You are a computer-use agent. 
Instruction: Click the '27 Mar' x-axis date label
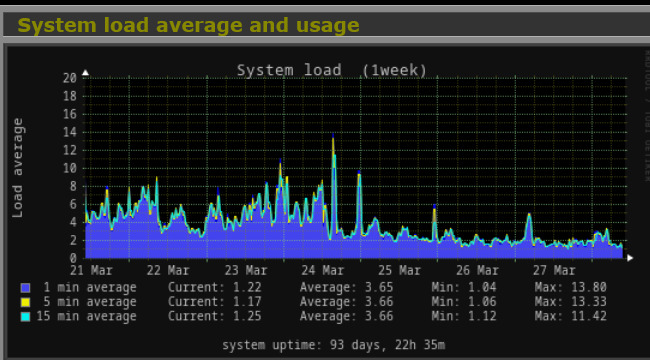[554, 271]
